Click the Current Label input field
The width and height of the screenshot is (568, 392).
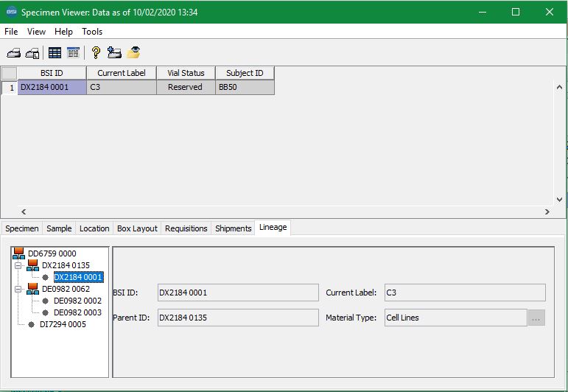coord(465,293)
